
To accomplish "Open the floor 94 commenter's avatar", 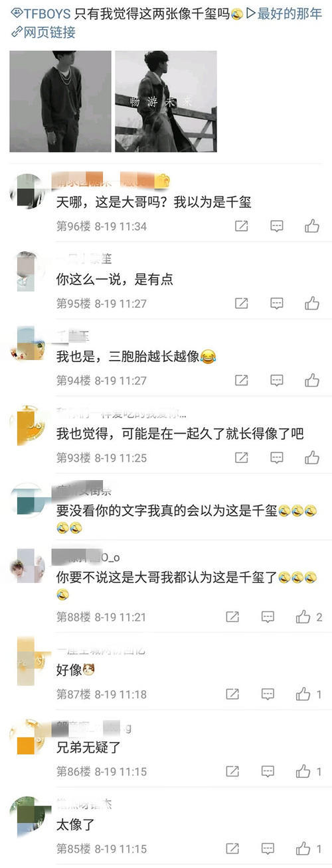I will point(28,344).
